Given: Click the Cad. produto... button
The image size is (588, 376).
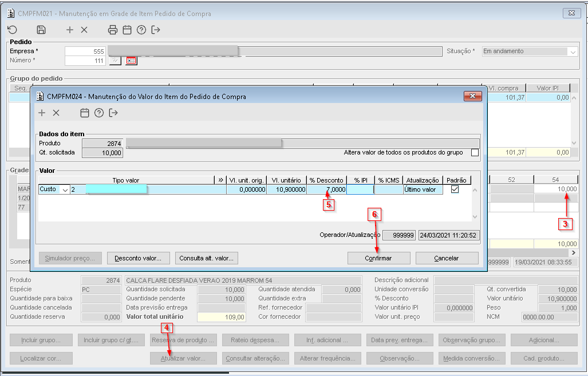Looking at the screenshot, I should tap(544, 358).
